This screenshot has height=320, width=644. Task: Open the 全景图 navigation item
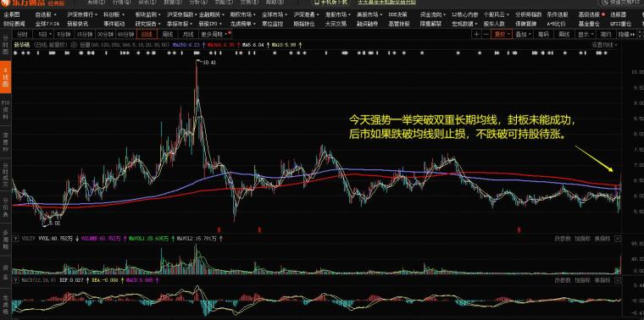coord(11,14)
